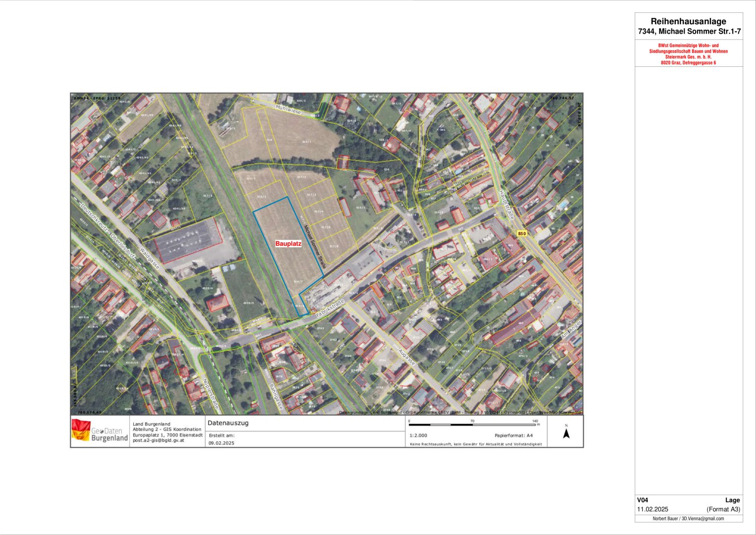Screen dimensions: 756x535
Task: Click the 1:2.000 scale text
Action: (418, 435)
